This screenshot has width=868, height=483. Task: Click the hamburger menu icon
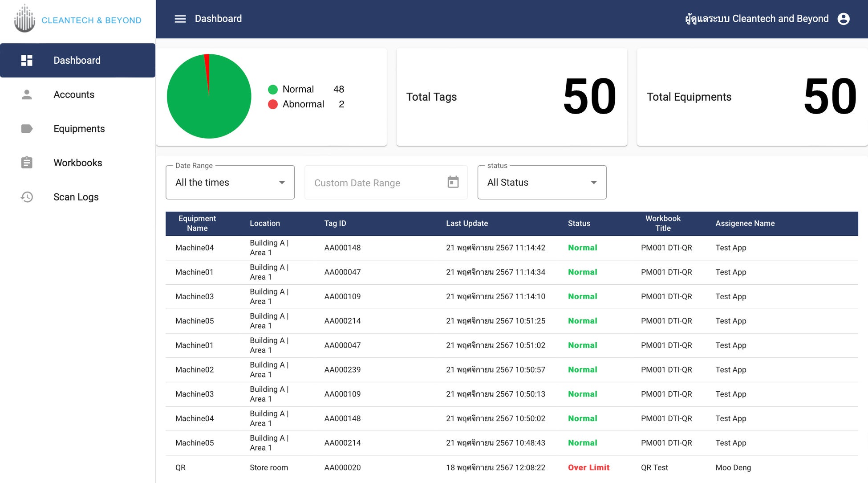[x=180, y=19]
